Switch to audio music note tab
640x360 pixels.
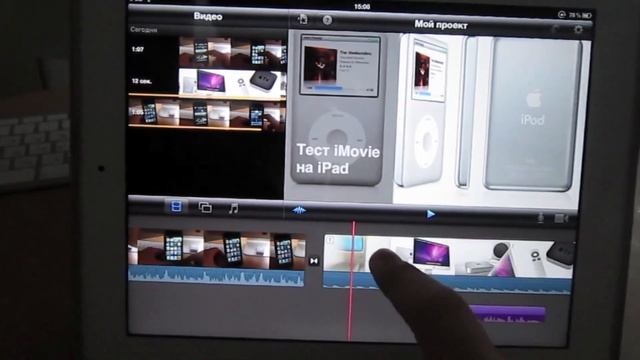pos(233,209)
